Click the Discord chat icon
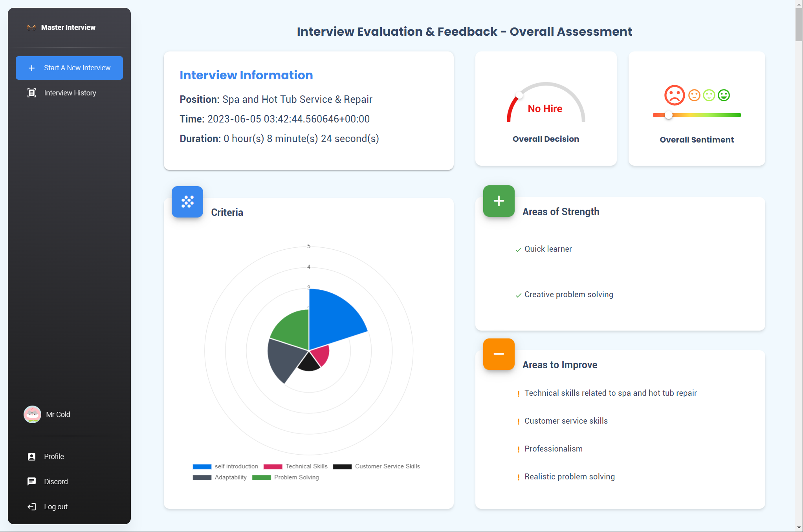The height and width of the screenshot is (532, 803). coord(31,481)
